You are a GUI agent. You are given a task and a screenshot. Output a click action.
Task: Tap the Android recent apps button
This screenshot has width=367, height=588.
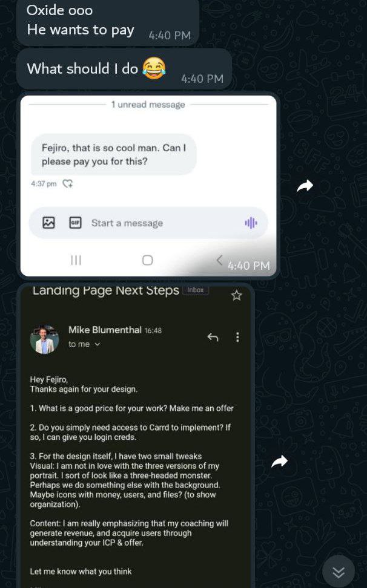coord(76,260)
